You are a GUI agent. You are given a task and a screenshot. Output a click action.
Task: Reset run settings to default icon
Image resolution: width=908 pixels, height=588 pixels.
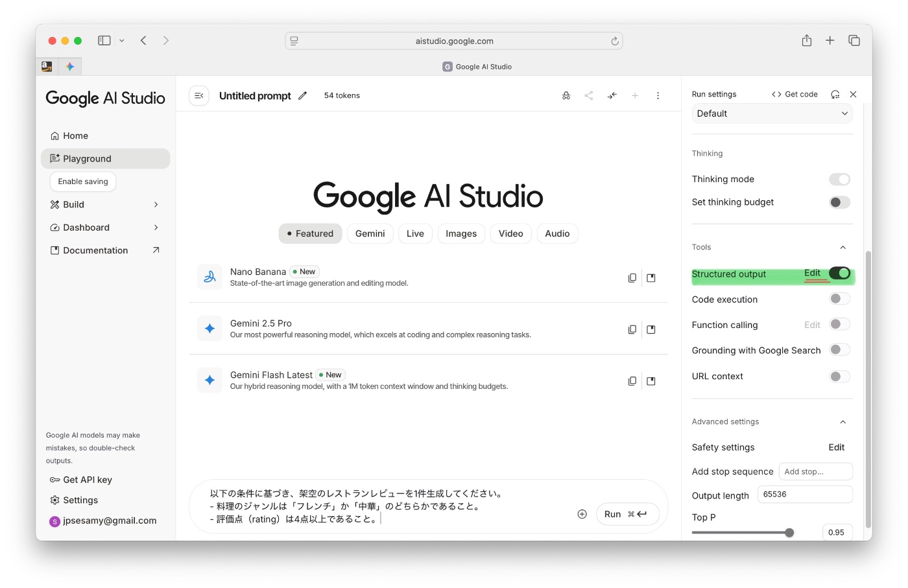835,94
